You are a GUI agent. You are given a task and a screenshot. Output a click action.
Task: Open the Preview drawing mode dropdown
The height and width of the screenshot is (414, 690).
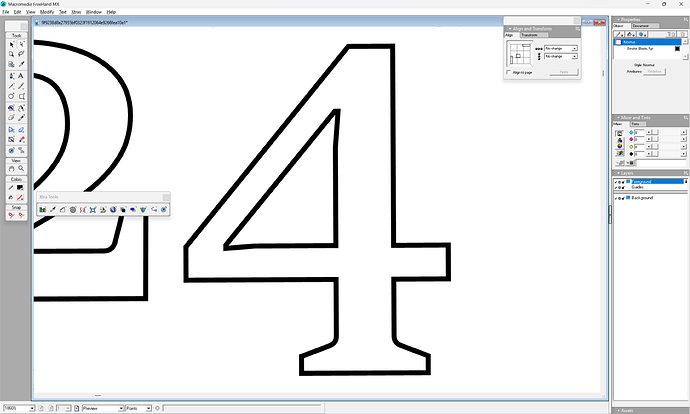(x=121, y=409)
